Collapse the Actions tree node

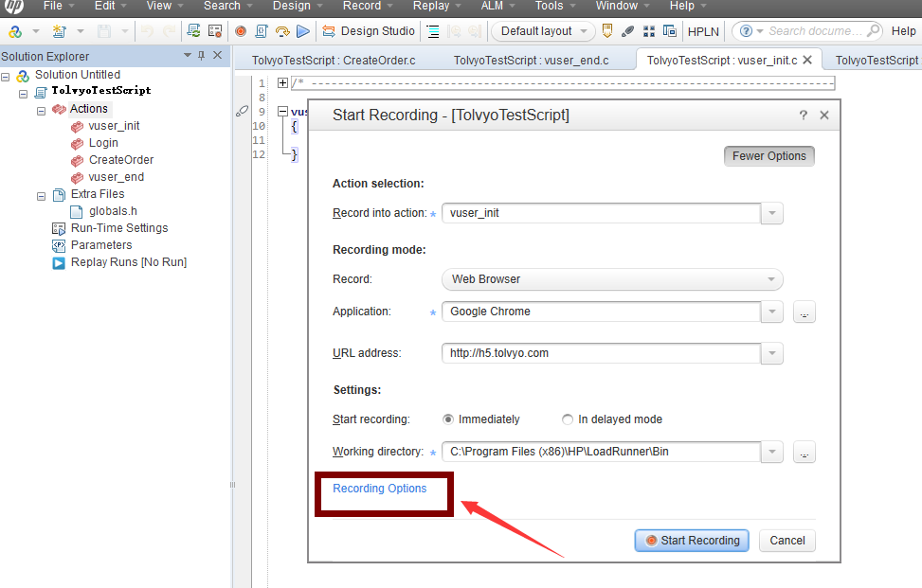pos(41,111)
